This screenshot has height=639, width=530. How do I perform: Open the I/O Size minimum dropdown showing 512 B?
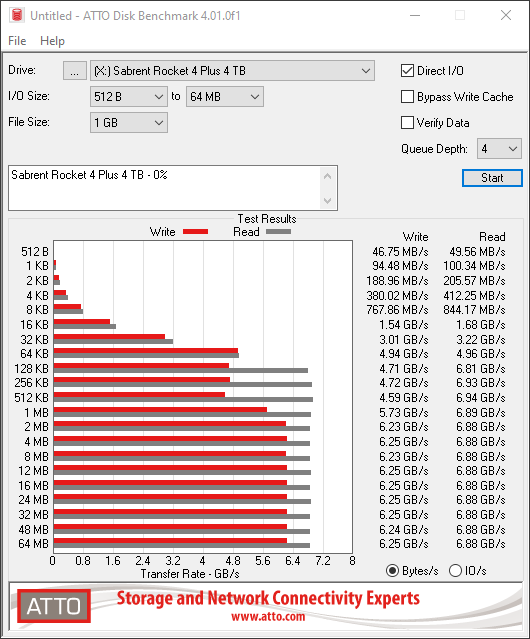(128, 97)
